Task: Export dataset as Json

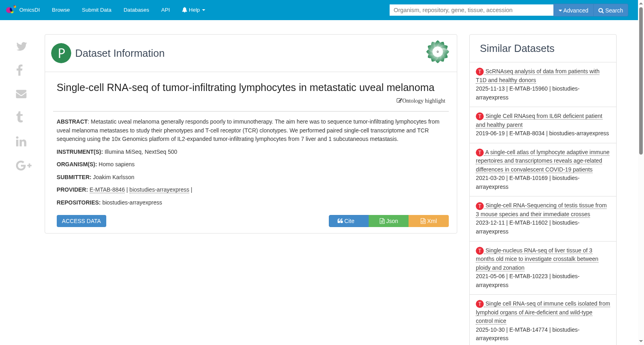Action: [x=388, y=221]
